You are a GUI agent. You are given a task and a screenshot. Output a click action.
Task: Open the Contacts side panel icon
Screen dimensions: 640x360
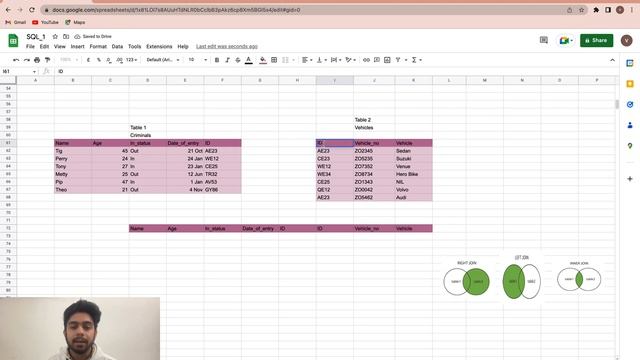click(x=630, y=125)
